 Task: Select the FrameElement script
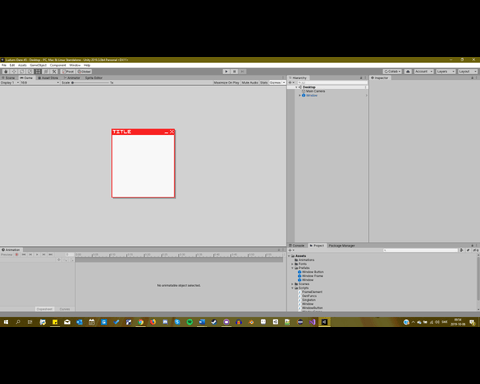310,292
